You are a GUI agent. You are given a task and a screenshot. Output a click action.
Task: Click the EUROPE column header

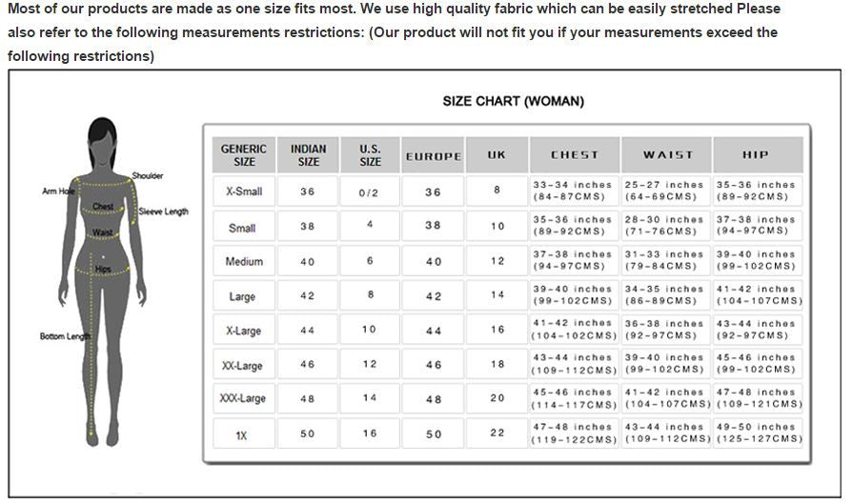coord(433,156)
